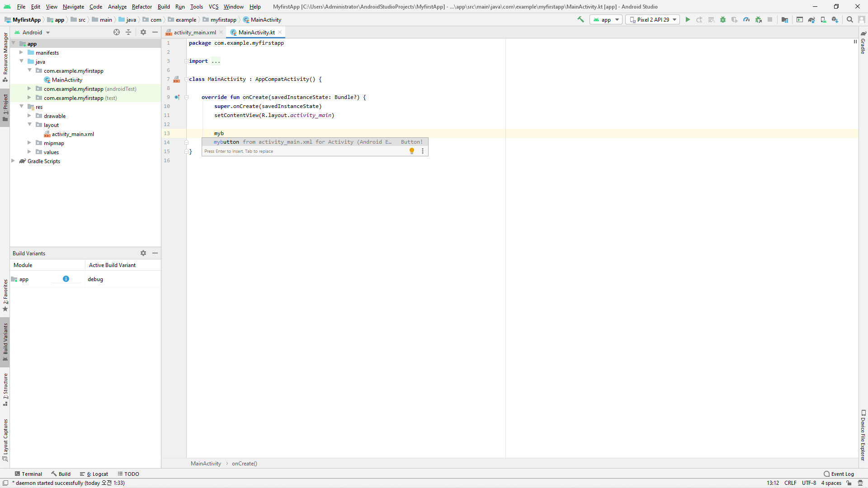This screenshot has height=488, width=868.
Task: Open the Pixel 2 API 29 device dropdown
Action: click(652, 19)
